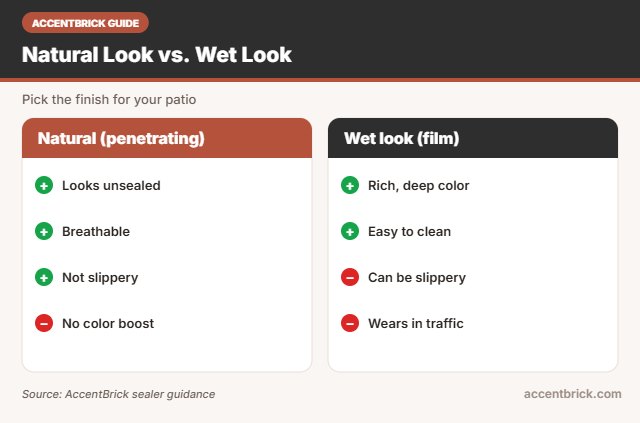
Task: Click the red minus icon beside No color boost
Action: tap(44, 323)
